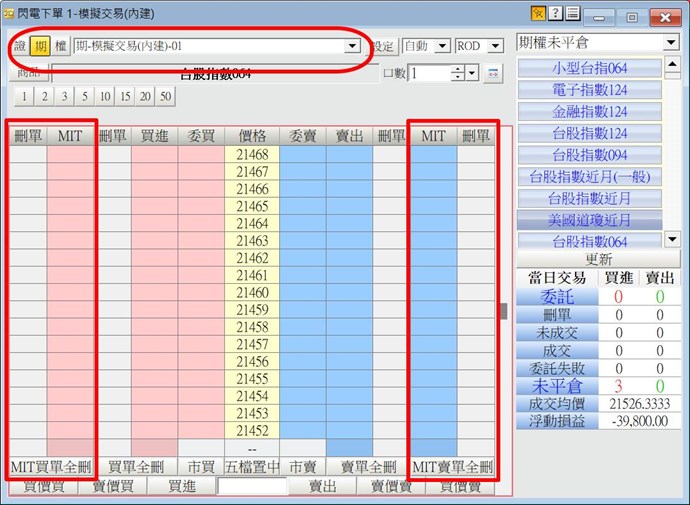
Task: Click MIT買單全刪 button
Action: 50,467
